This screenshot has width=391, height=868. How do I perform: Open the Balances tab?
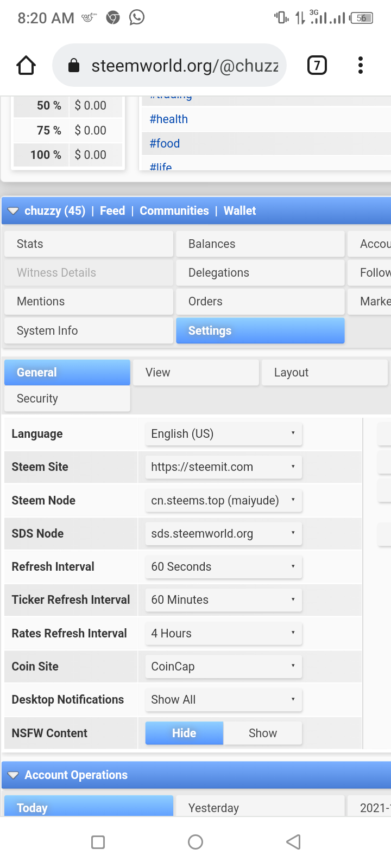(260, 244)
